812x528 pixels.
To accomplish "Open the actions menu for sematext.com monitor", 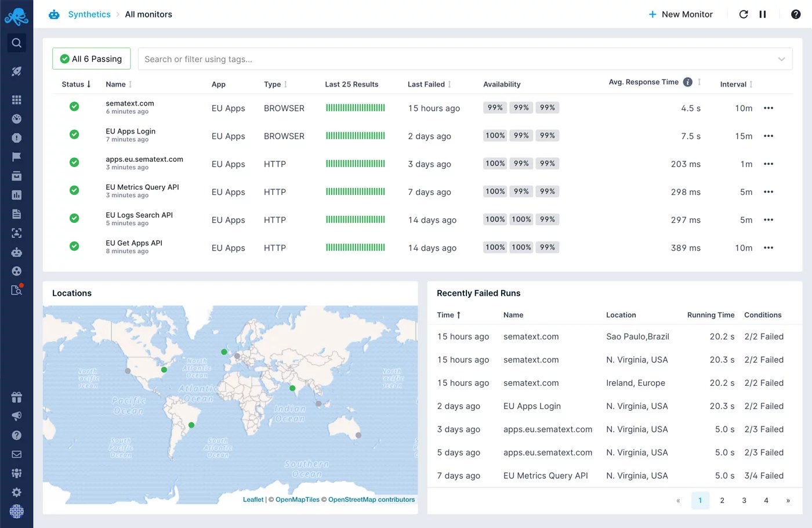I will coord(768,108).
